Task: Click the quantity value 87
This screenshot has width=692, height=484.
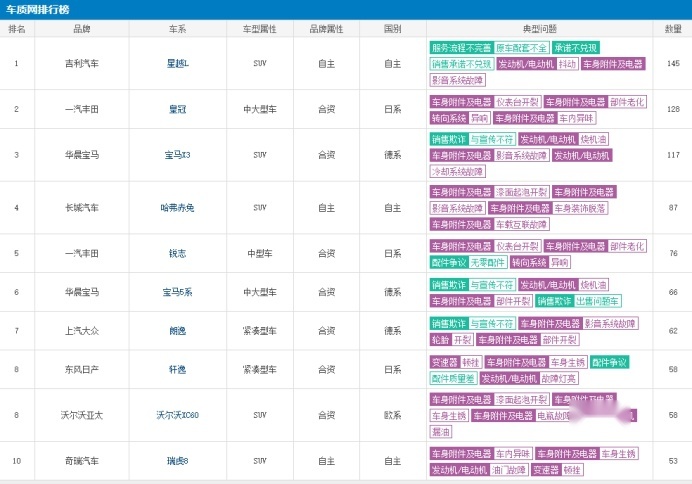Action: pyautogui.click(x=673, y=207)
